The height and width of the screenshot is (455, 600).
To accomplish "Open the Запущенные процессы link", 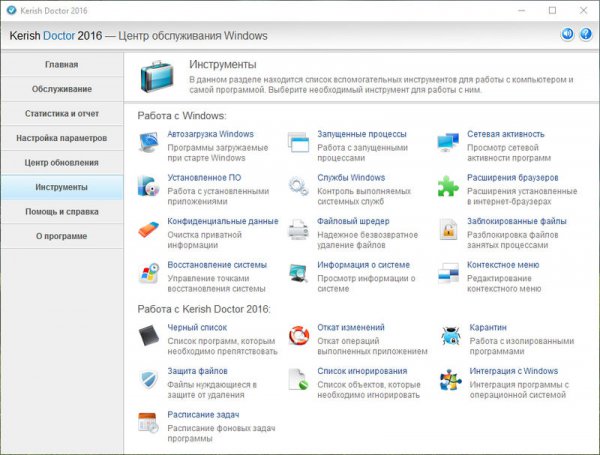I will coord(362,134).
